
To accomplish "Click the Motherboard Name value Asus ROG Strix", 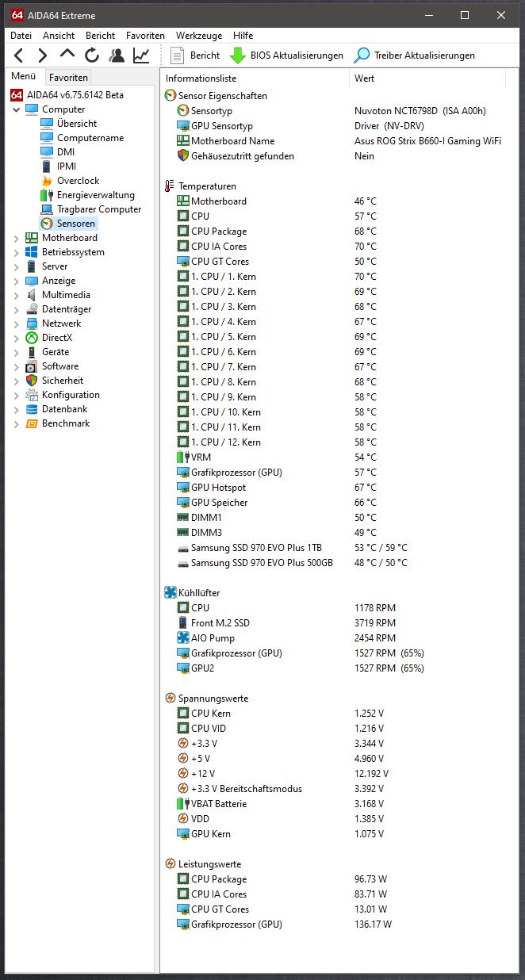I will [427, 141].
